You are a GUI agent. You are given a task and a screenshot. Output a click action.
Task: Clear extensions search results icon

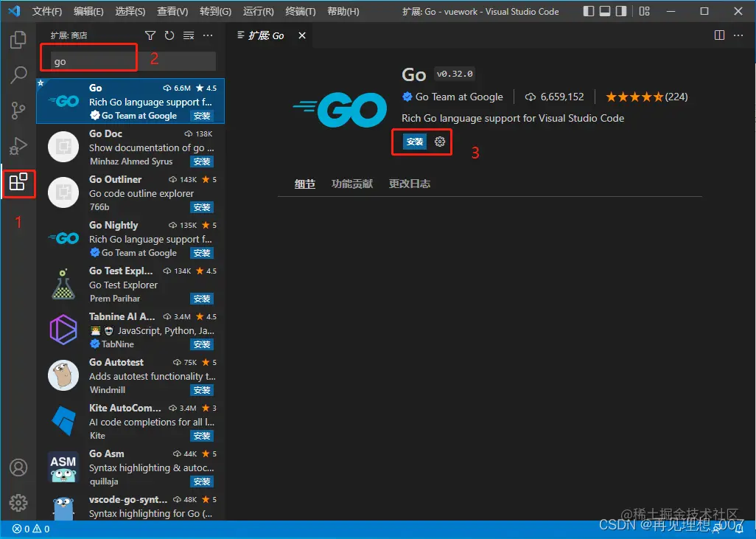189,35
